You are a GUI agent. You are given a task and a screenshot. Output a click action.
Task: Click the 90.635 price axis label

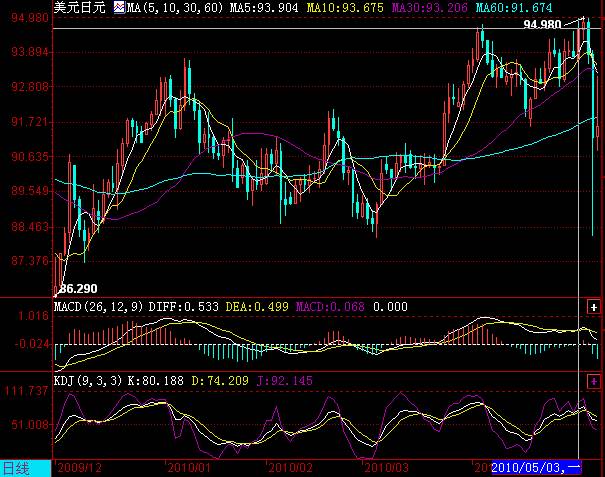coord(30,157)
